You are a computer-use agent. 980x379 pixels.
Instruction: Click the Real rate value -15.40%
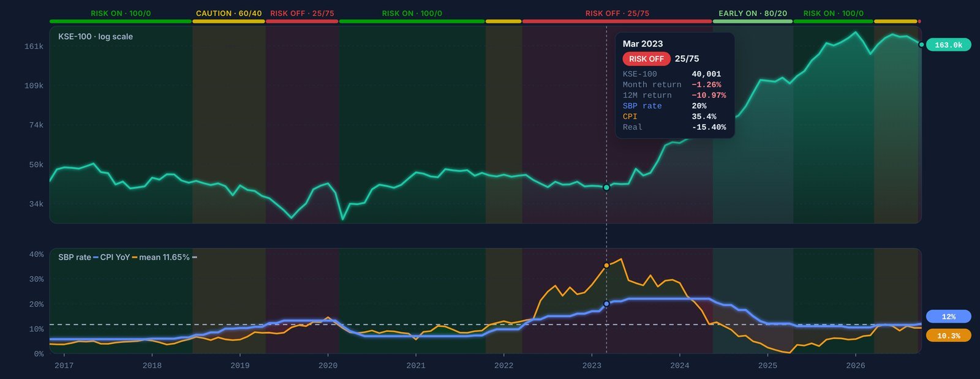point(709,127)
